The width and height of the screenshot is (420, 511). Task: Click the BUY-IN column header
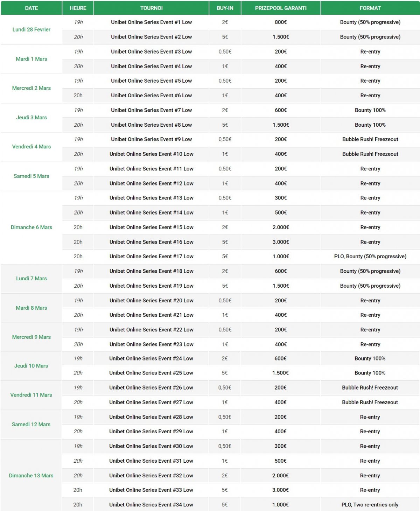click(225, 8)
